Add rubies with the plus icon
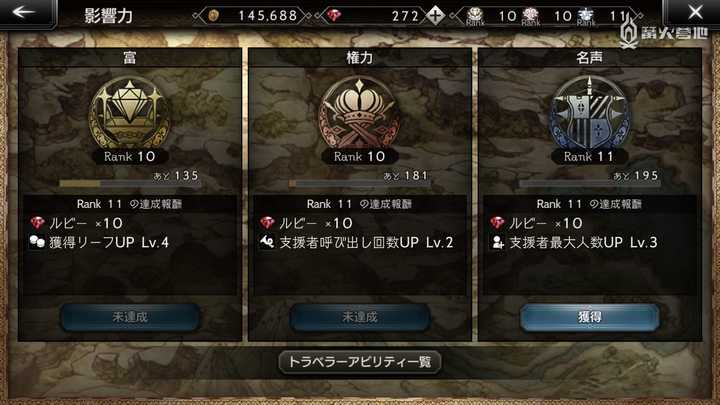This screenshot has width=720, height=405. (x=435, y=16)
